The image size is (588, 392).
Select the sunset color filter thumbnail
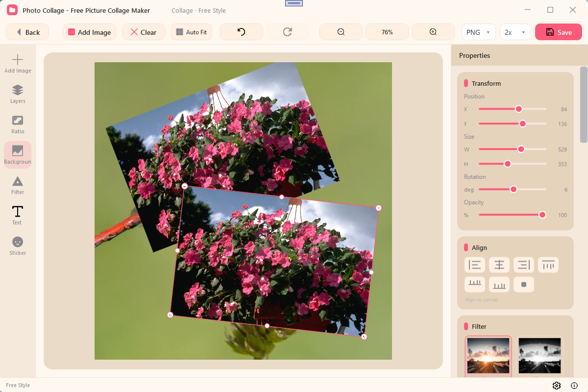click(488, 357)
